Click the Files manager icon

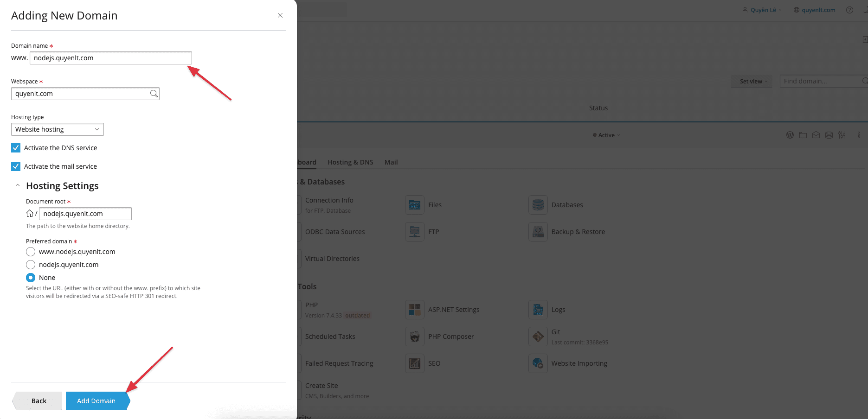414,205
